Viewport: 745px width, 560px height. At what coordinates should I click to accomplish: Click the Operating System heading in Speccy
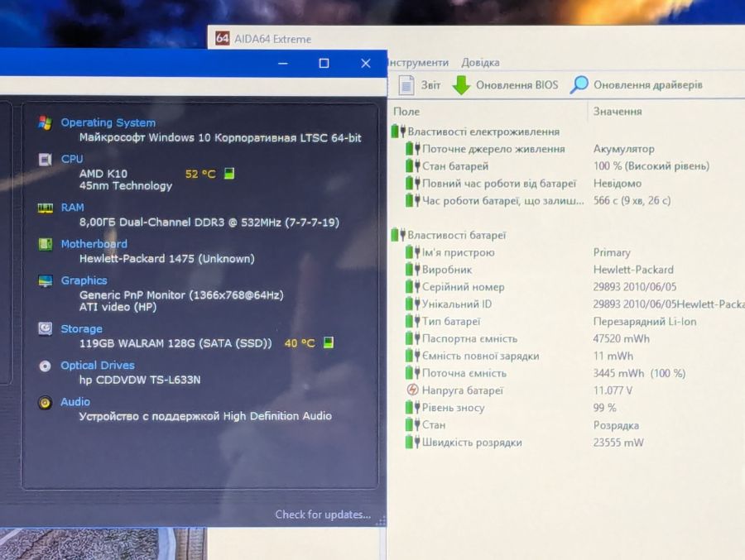108,122
